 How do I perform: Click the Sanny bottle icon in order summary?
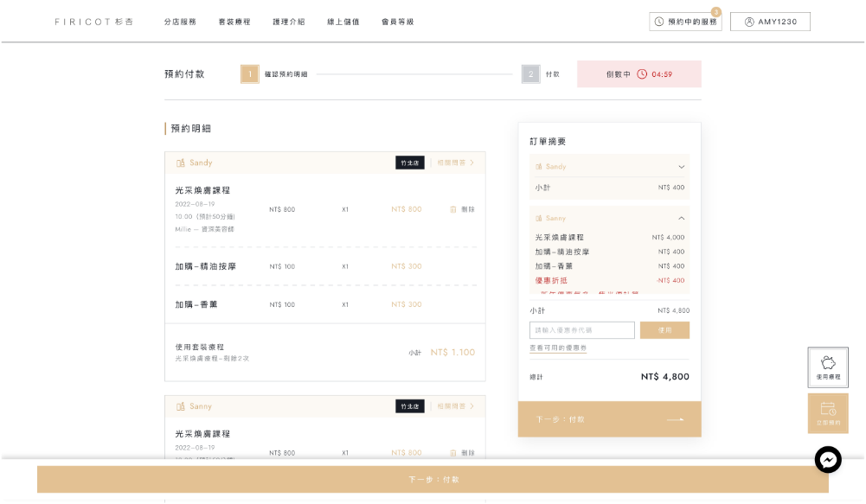pos(538,218)
